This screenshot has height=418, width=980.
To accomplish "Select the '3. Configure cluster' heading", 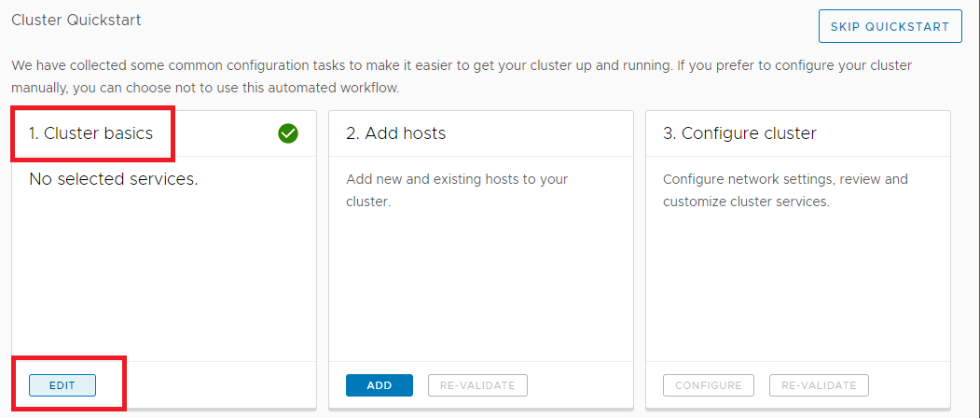I will 739,133.
